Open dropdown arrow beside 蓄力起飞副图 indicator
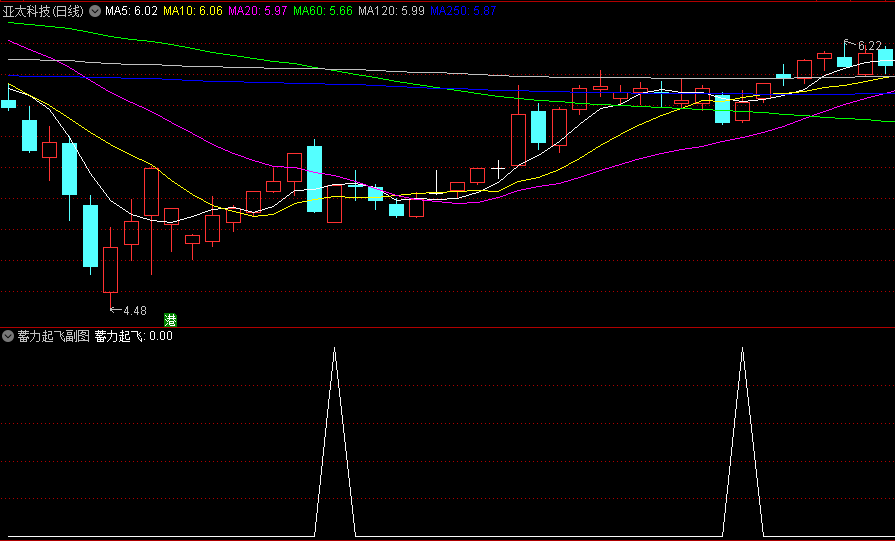The image size is (895, 541). (x=8, y=336)
